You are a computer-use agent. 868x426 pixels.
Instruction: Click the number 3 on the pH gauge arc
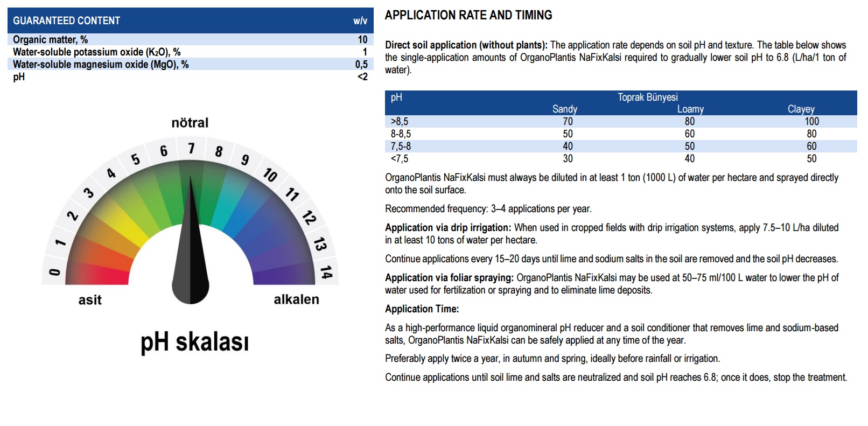pos(88,193)
